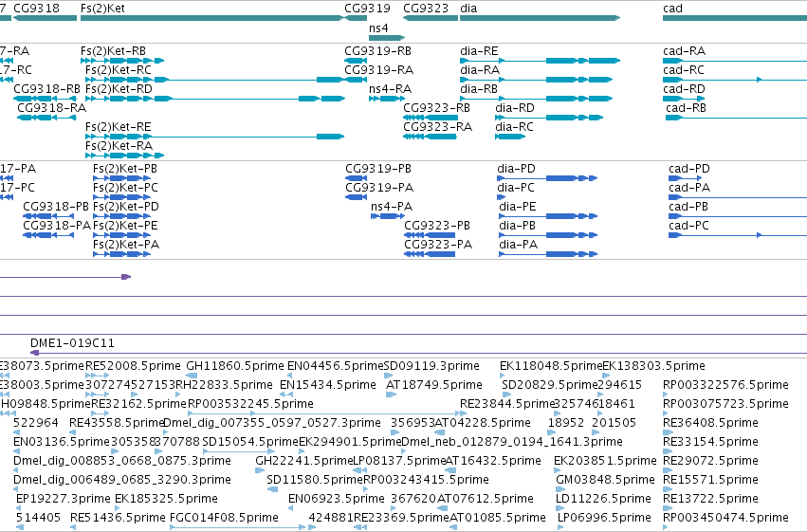This screenshot has height=532, width=807.
Task: Select transcript cad-RD
Action: click(684, 99)
